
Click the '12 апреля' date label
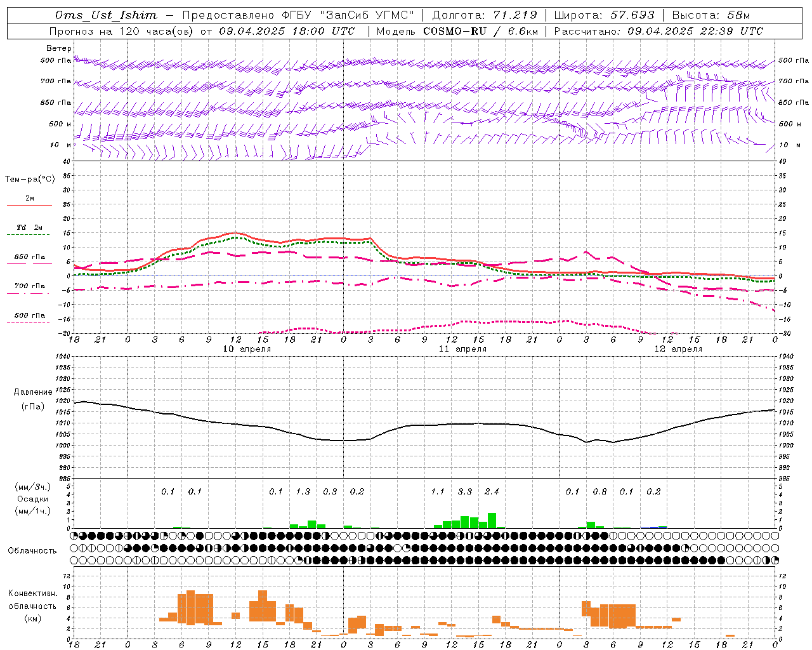click(x=678, y=349)
